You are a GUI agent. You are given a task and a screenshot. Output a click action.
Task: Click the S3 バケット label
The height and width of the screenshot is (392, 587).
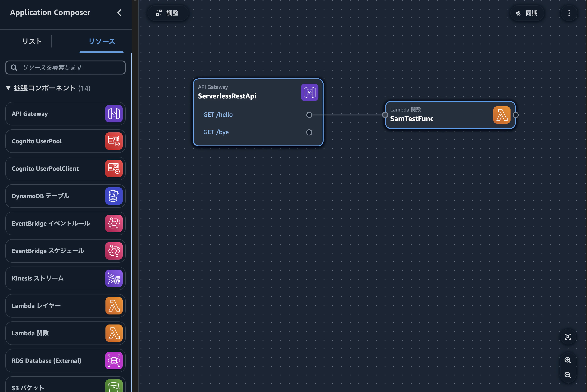point(28,388)
